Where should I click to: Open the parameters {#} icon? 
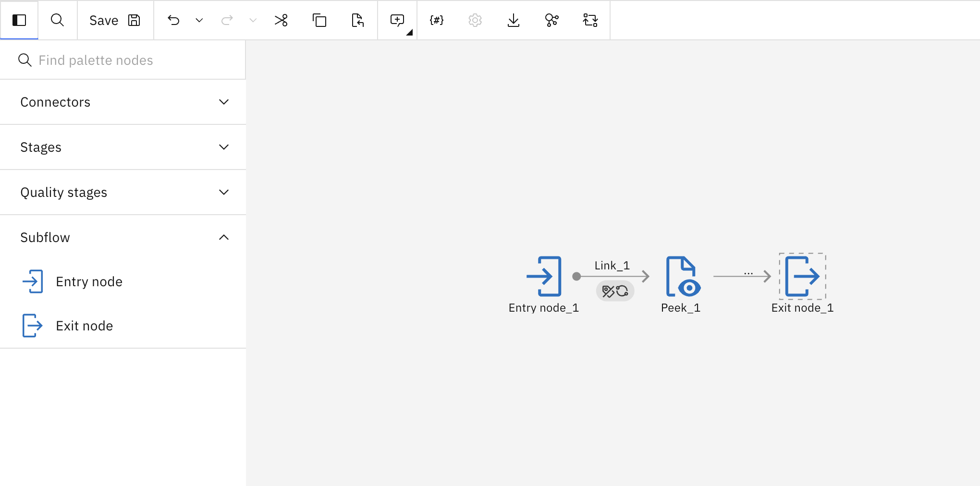click(437, 20)
